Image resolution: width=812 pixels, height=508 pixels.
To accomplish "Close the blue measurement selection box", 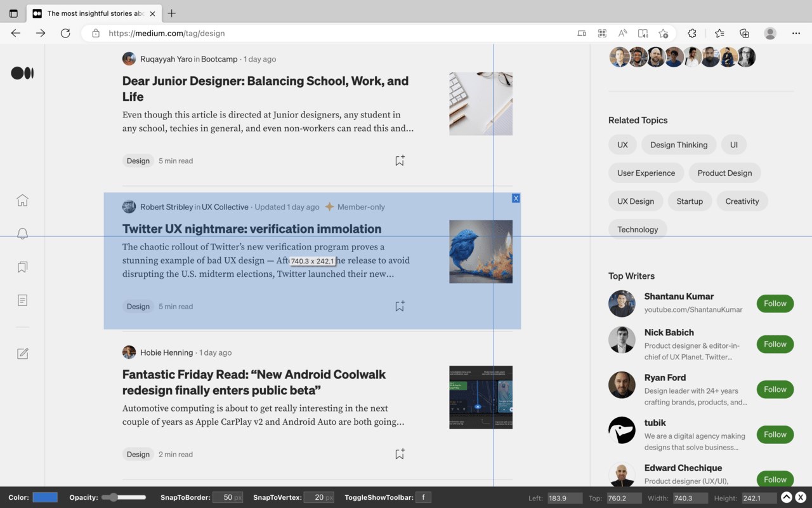I will [x=516, y=198].
